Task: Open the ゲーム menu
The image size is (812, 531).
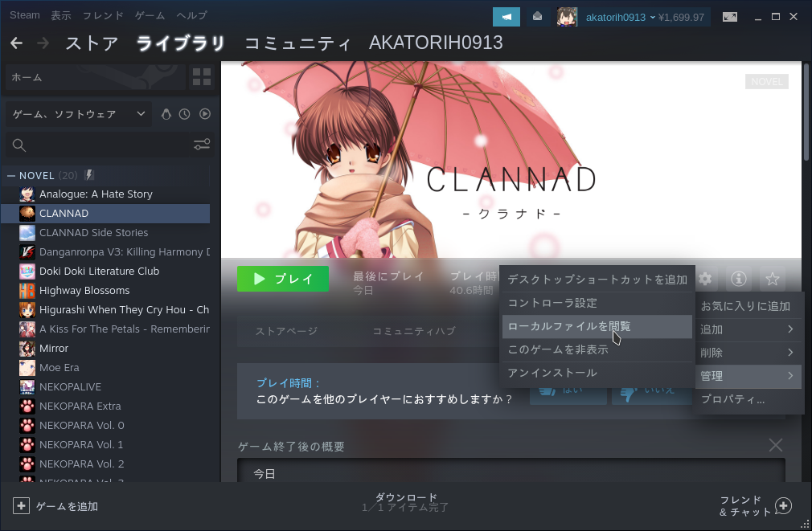Action: (150, 15)
